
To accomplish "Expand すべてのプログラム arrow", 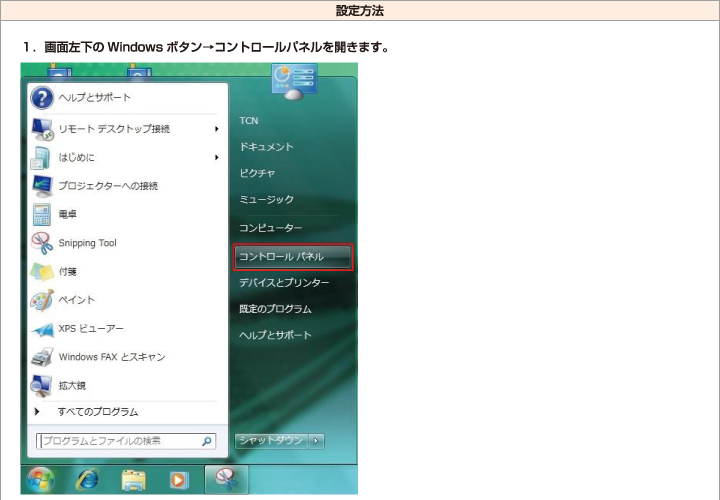I will click(37, 411).
